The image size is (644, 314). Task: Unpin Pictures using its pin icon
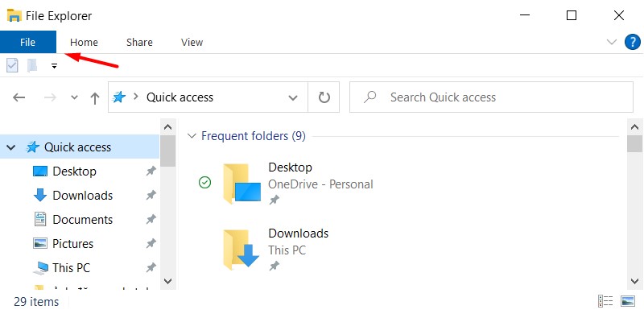151,243
